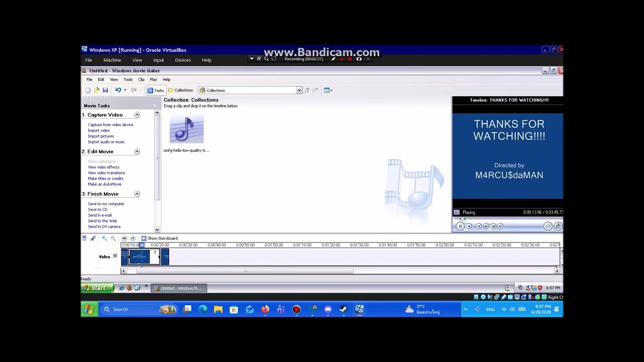Stop the preview monitor playback
644x362 pixels.
click(x=469, y=226)
